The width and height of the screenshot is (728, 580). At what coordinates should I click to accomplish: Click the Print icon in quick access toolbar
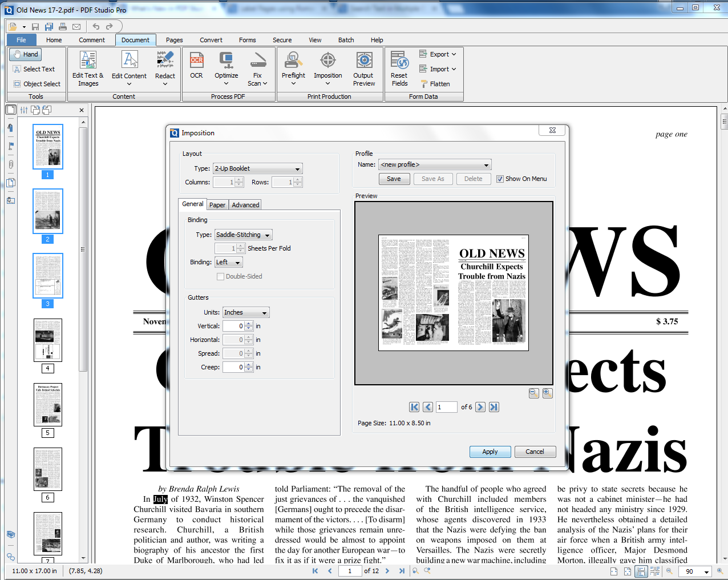pyautogui.click(x=62, y=27)
